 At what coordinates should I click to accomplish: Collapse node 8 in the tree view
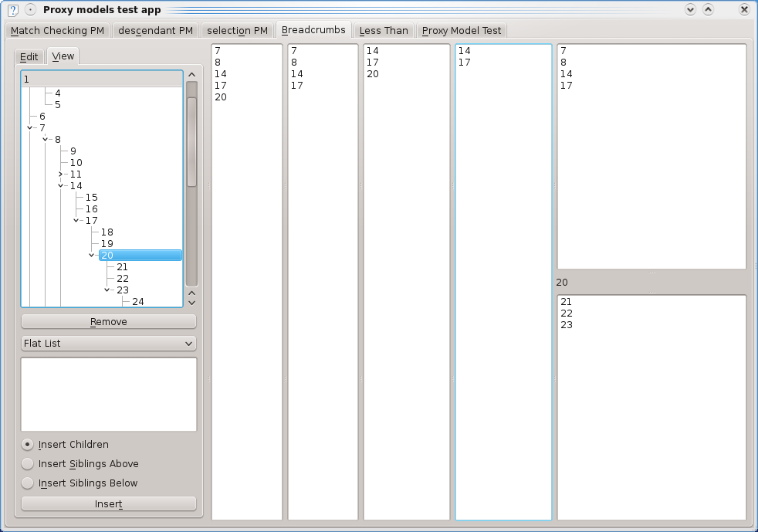click(45, 140)
